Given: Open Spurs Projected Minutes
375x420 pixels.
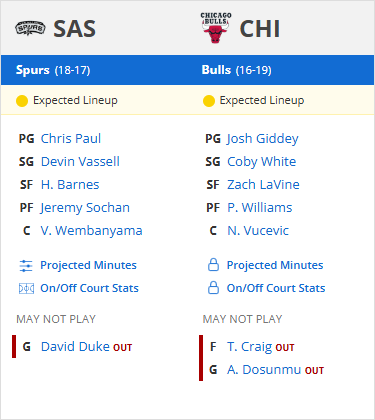Looking at the screenshot, I should pos(88,265).
